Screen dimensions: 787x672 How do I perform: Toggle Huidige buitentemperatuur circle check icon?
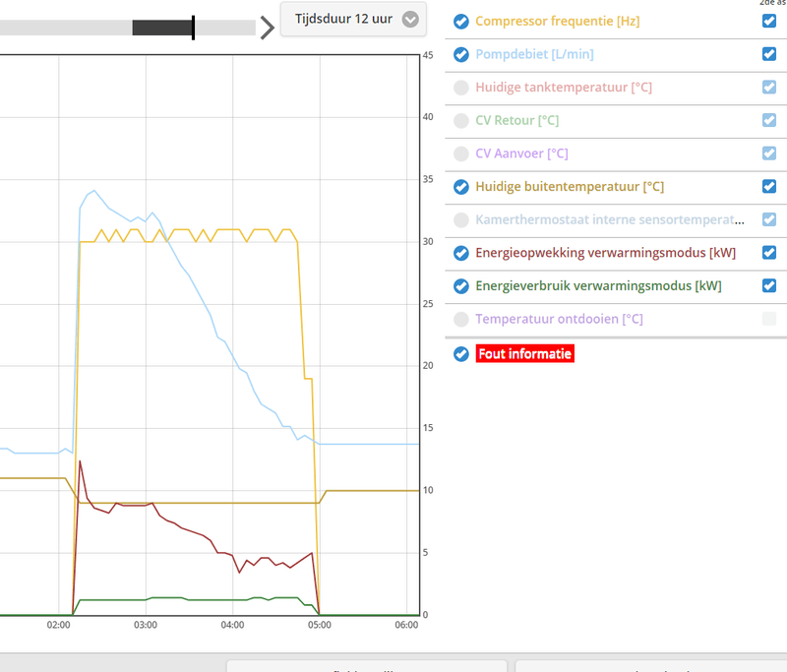(x=460, y=187)
